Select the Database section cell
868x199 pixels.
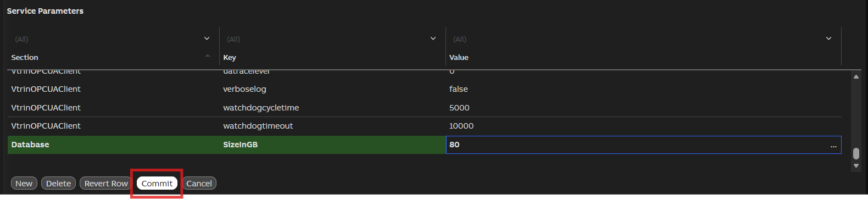click(30, 145)
